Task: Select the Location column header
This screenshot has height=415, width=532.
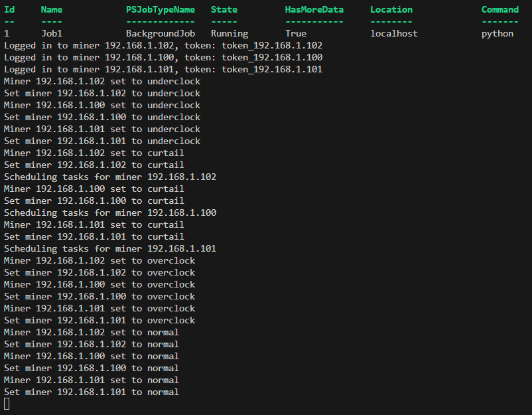Action: 391,9
